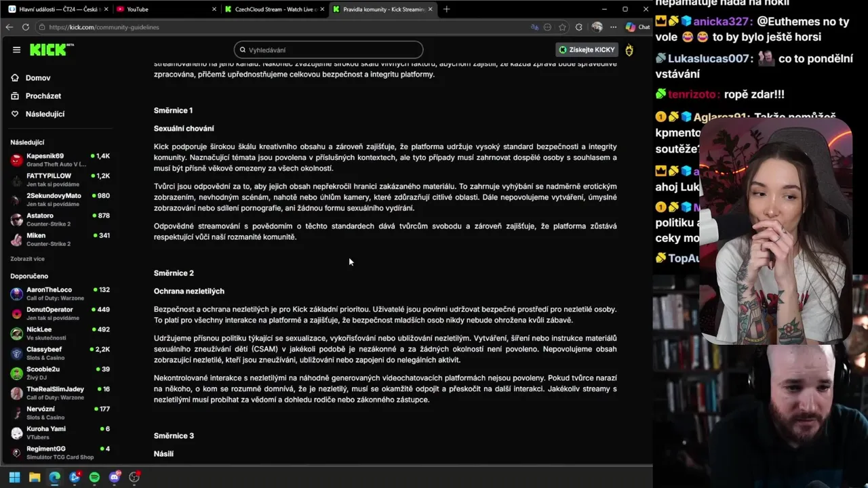868x488 pixels.
Task: Open OBS Studio from the taskbar
Action: click(x=134, y=477)
